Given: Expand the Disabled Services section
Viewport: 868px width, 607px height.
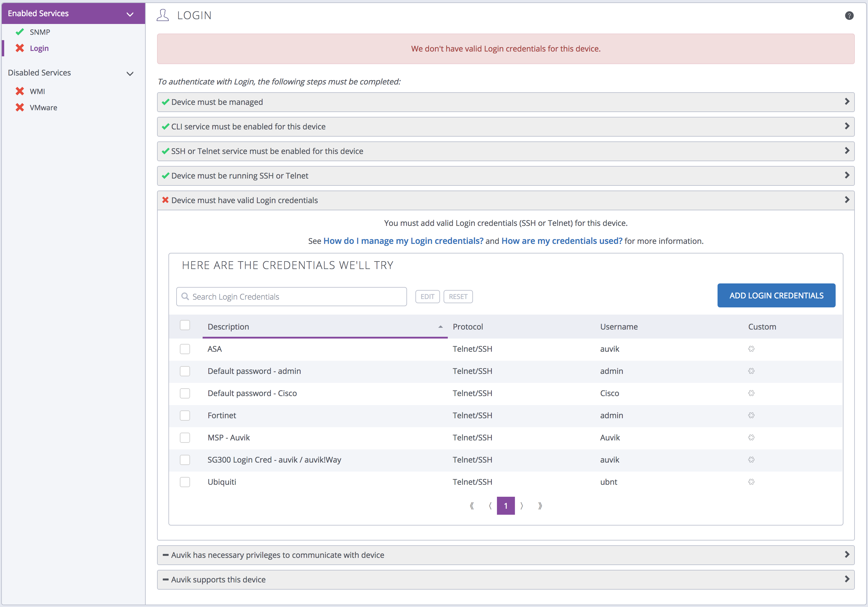Looking at the screenshot, I should pyautogui.click(x=130, y=73).
